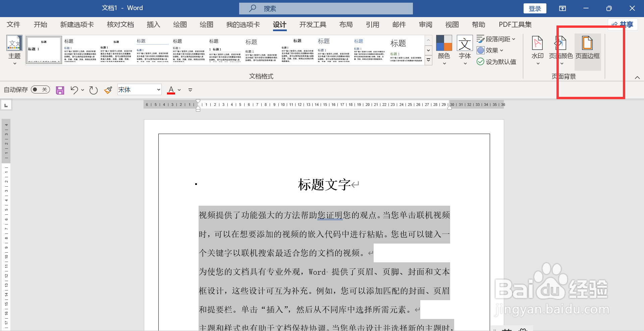Screen dimensions: 644x331
Task: Click the underlined words 您证明 in the paragraph
Action: pos(330,215)
